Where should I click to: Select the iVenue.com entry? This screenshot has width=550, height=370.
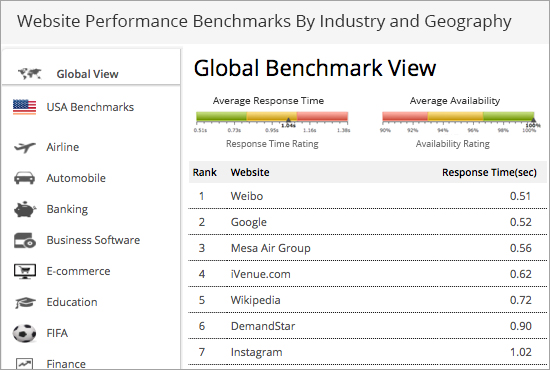[x=261, y=274]
